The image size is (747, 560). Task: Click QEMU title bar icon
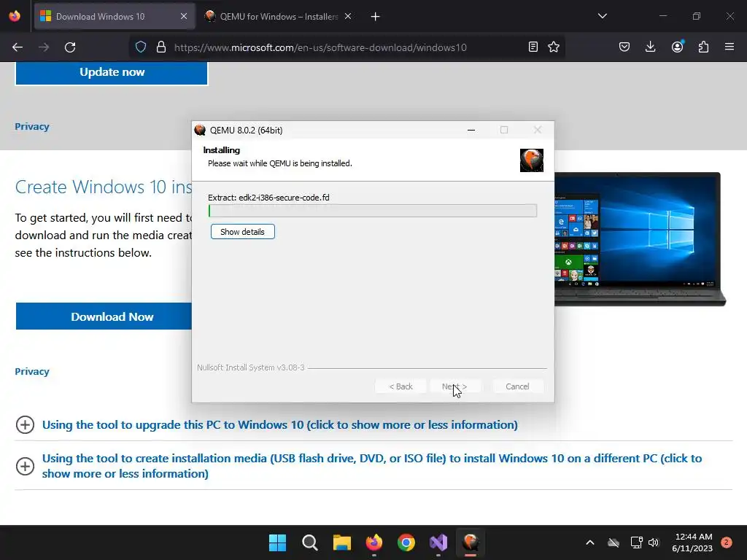tap(200, 130)
